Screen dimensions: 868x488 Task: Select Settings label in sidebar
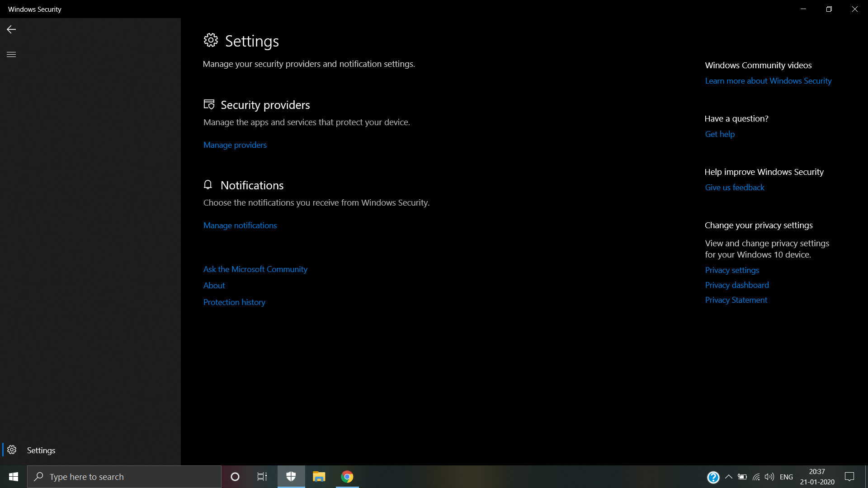[x=41, y=450]
